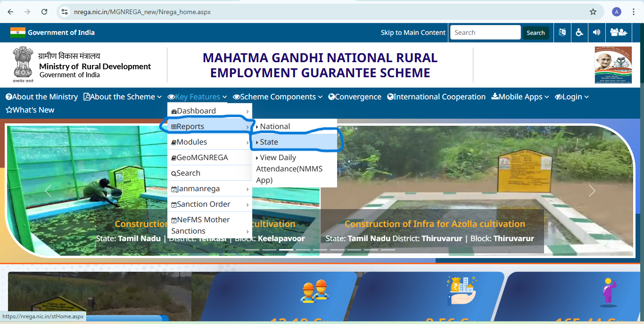
Task: Click the Skip to Main Content link
Action: (x=413, y=32)
